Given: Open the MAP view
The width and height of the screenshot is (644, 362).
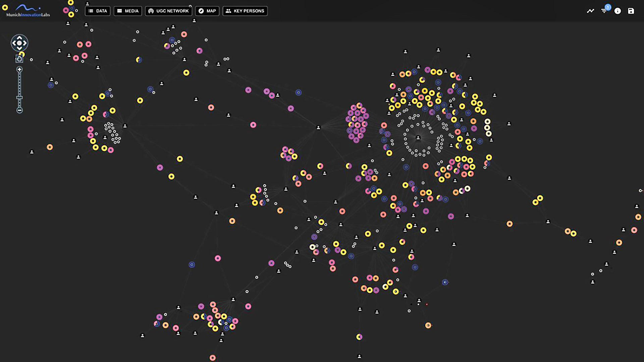Looking at the screenshot, I should coord(207,11).
